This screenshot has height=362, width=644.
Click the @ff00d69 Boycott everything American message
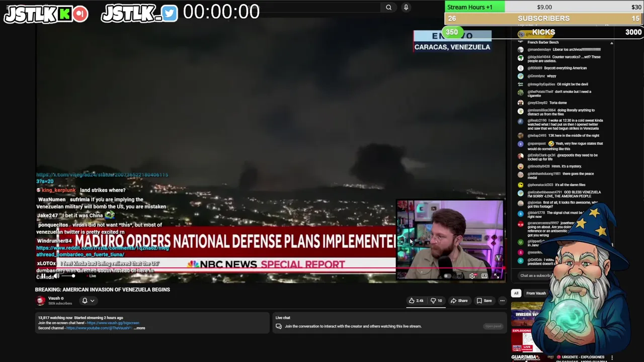pyautogui.click(x=557, y=68)
